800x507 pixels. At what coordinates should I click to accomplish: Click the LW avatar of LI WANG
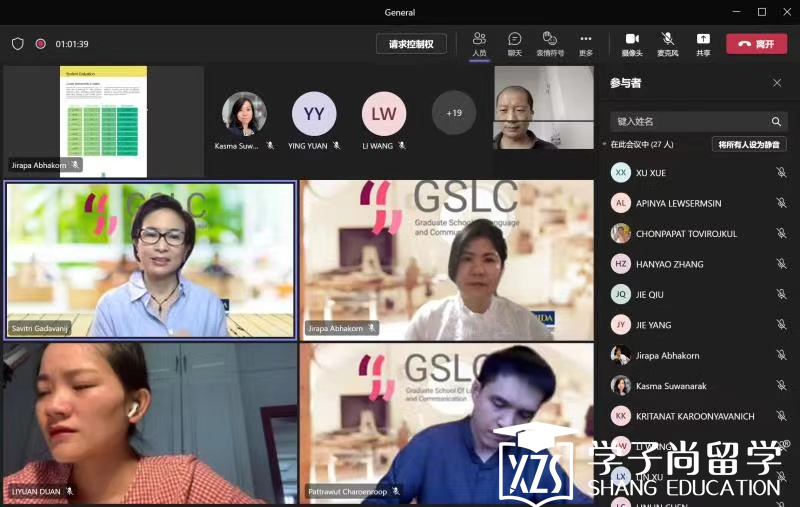384,113
